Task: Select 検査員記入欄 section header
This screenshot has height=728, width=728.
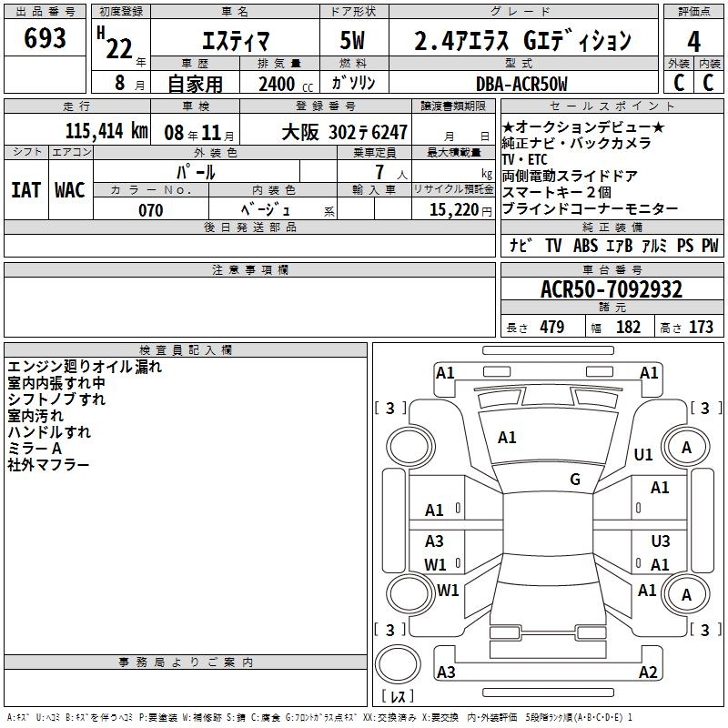Action: [x=186, y=350]
